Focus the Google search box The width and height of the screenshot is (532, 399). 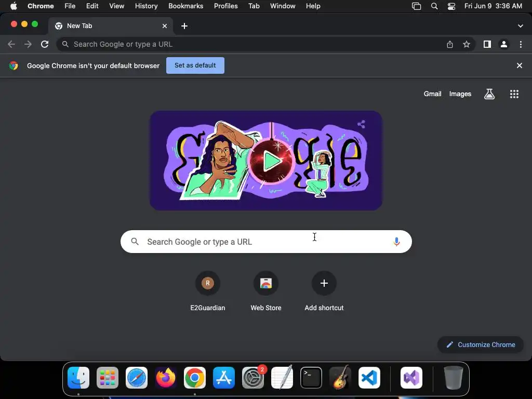[x=266, y=242]
